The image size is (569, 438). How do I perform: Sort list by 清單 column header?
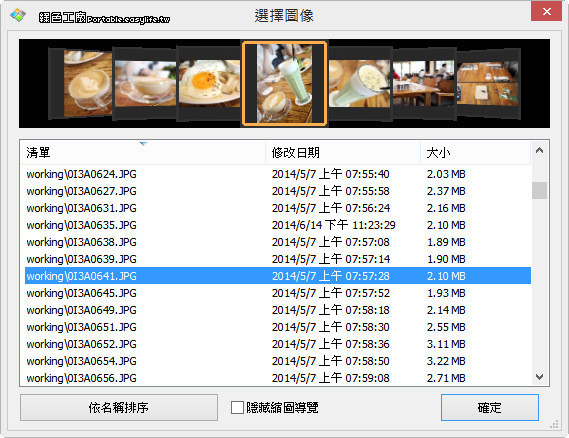point(143,152)
